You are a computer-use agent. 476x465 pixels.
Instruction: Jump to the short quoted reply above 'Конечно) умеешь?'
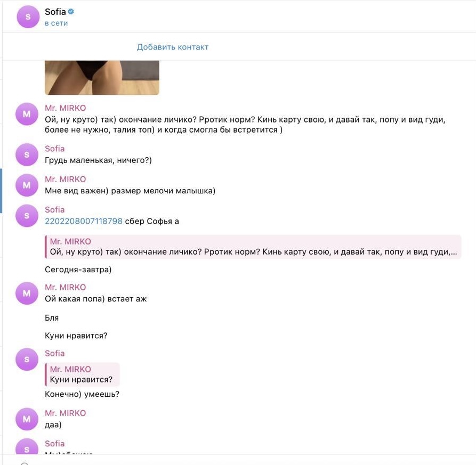tap(82, 374)
